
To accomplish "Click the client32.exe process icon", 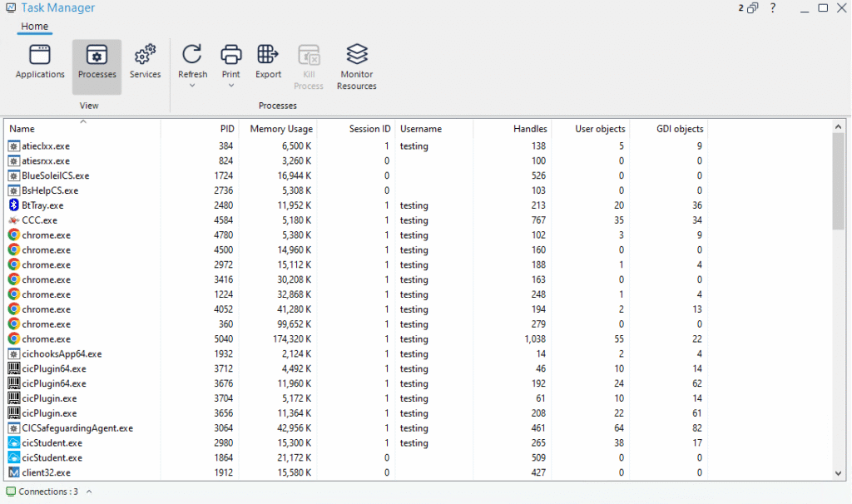I will click(x=13, y=472).
